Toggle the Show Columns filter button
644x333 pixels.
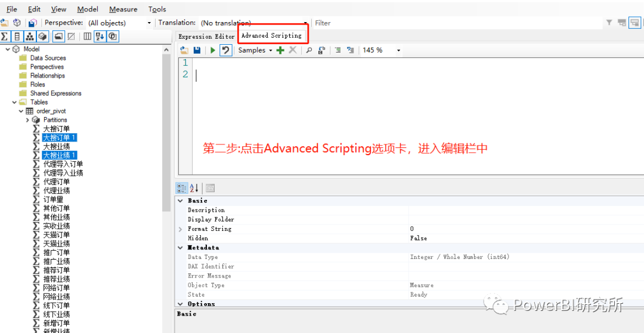[x=17, y=36]
